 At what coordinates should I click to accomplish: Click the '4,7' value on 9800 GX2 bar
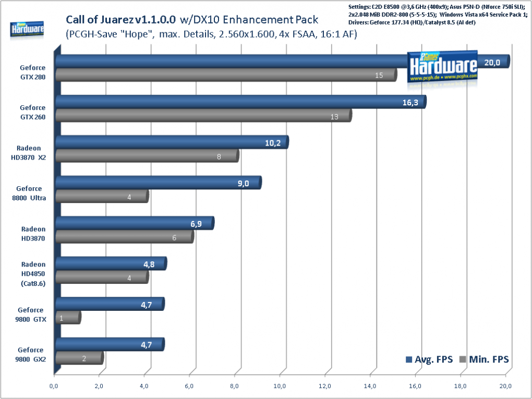(x=146, y=345)
